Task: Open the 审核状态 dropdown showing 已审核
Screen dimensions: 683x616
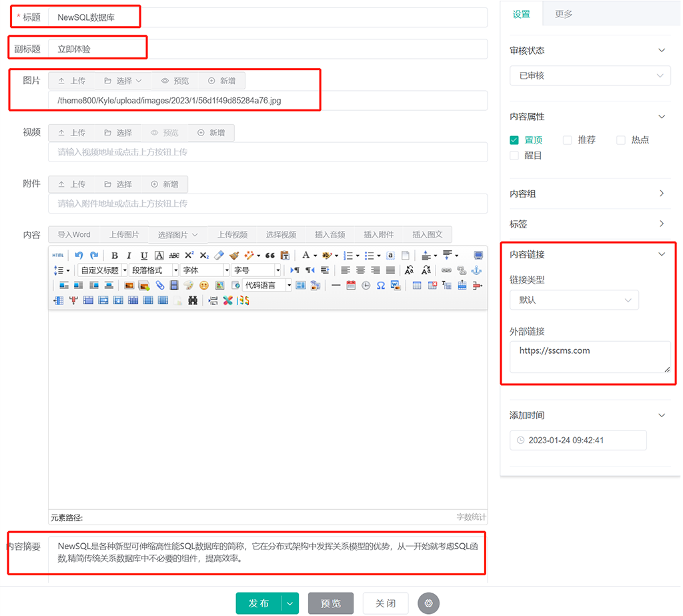Action: point(590,75)
